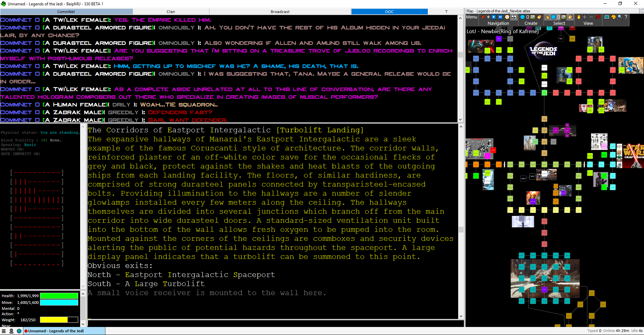
Task: Click 'A small voice receiver' line
Action: [207, 293]
